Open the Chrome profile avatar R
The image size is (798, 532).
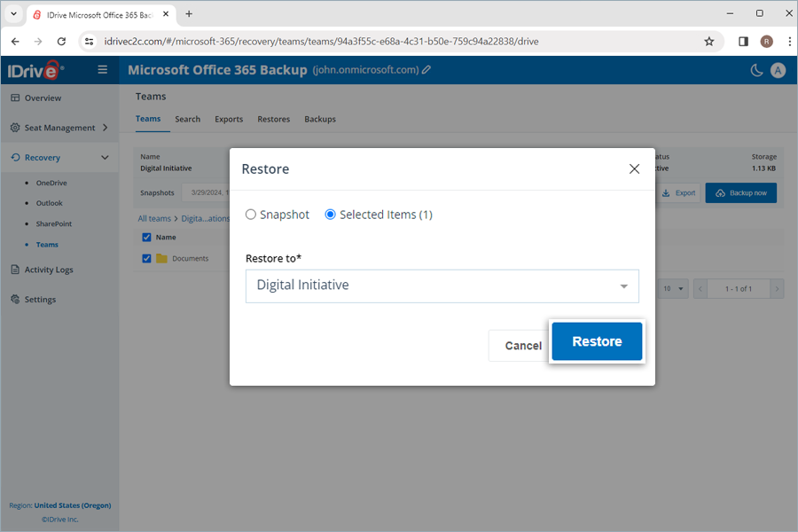(x=766, y=42)
